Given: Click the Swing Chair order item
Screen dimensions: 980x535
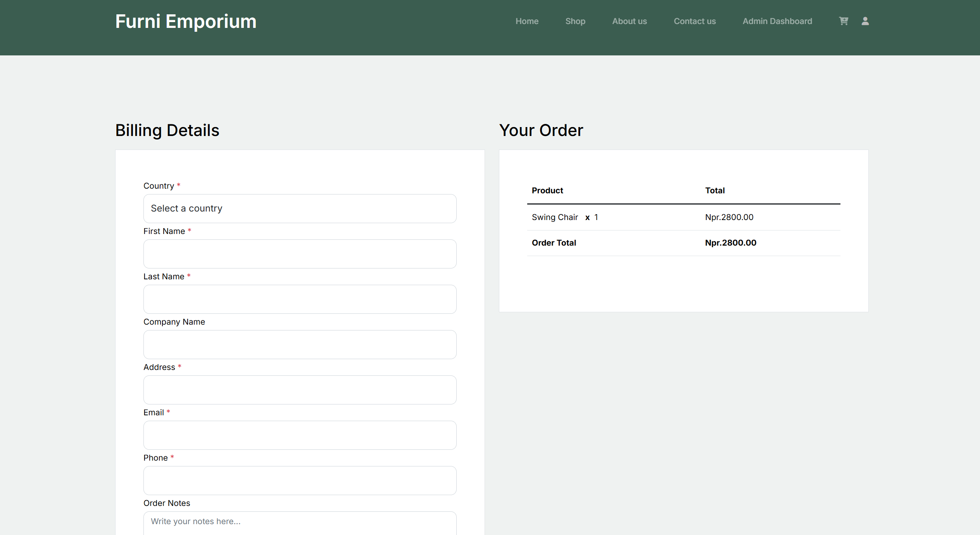Looking at the screenshot, I should pyautogui.click(x=554, y=217).
